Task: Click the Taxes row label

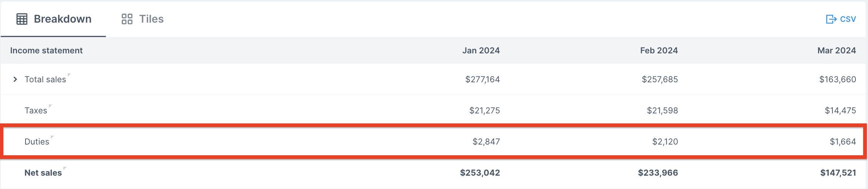Action: pos(36,110)
